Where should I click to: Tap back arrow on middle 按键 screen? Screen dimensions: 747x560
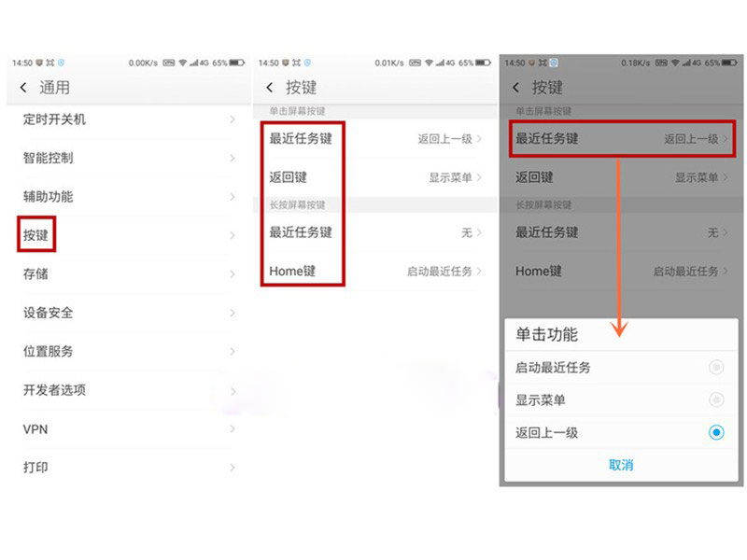click(x=270, y=88)
